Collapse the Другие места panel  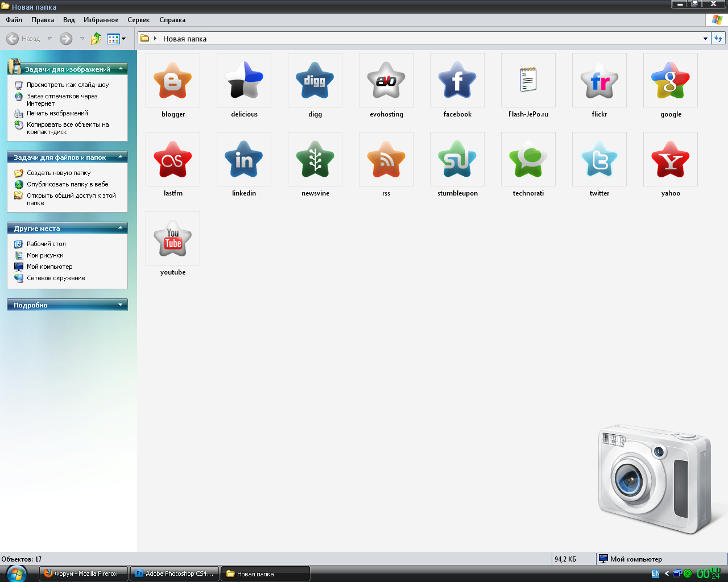coord(121,228)
